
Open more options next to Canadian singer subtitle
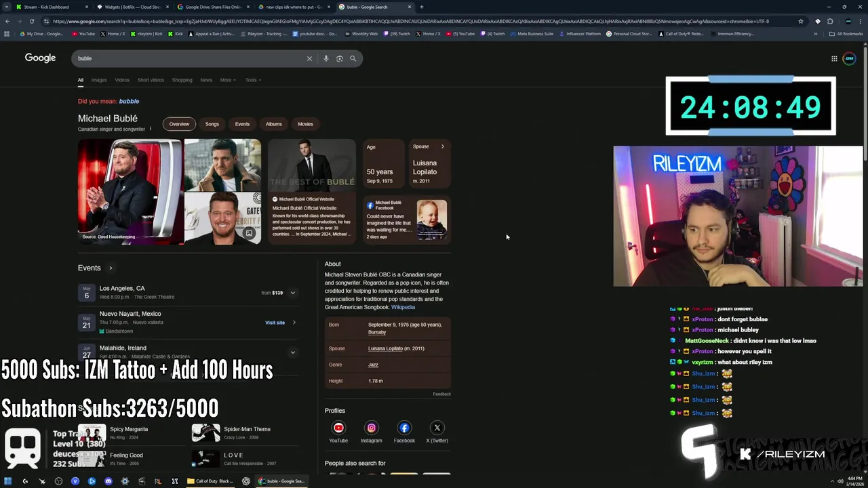pos(151,129)
